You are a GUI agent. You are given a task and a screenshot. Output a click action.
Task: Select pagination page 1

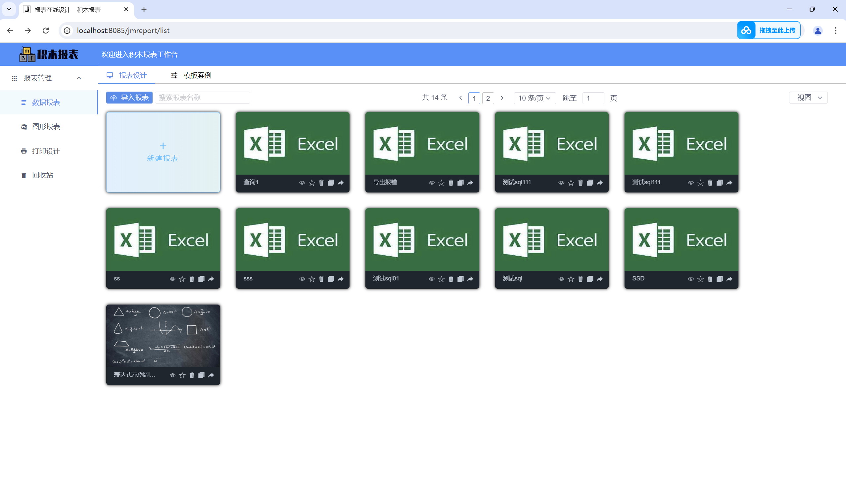pyautogui.click(x=474, y=98)
